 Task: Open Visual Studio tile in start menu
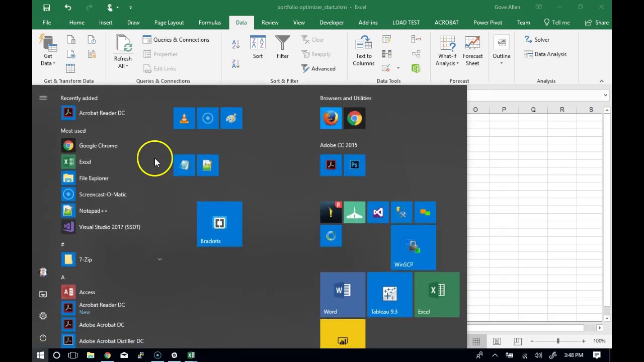click(378, 213)
